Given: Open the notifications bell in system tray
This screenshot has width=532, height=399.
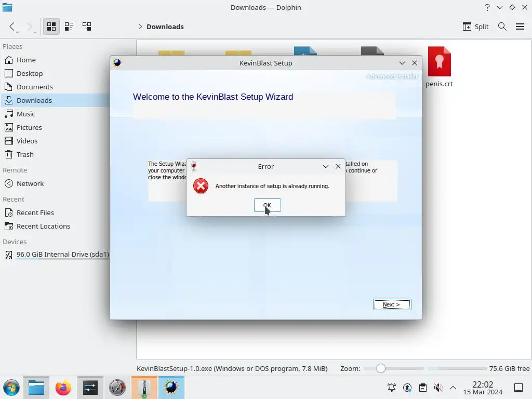Looking at the screenshot, I should click(x=392, y=388).
